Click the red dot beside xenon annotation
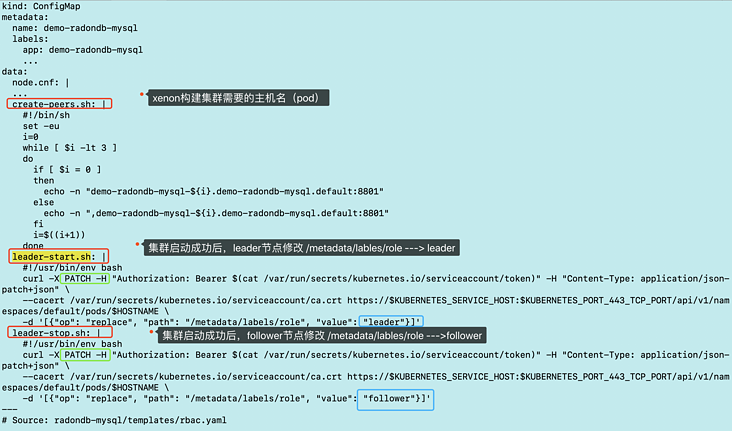The image size is (732, 431). point(141,94)
